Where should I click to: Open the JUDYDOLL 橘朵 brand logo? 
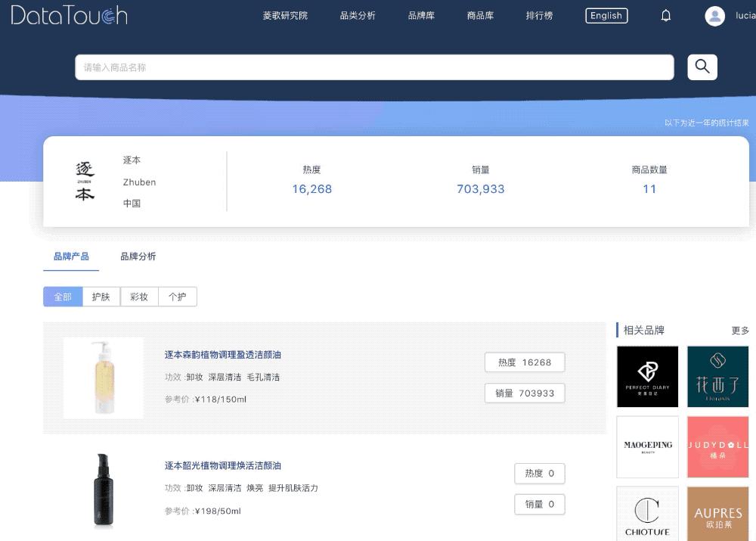pyautogui.click(x=717, y=448)
